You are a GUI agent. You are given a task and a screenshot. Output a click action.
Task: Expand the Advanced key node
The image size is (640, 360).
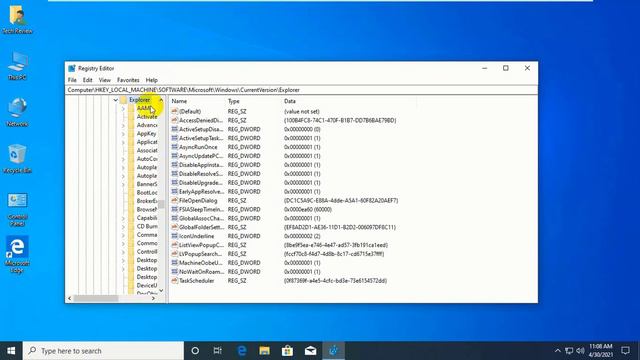click(x=123, y=125)
